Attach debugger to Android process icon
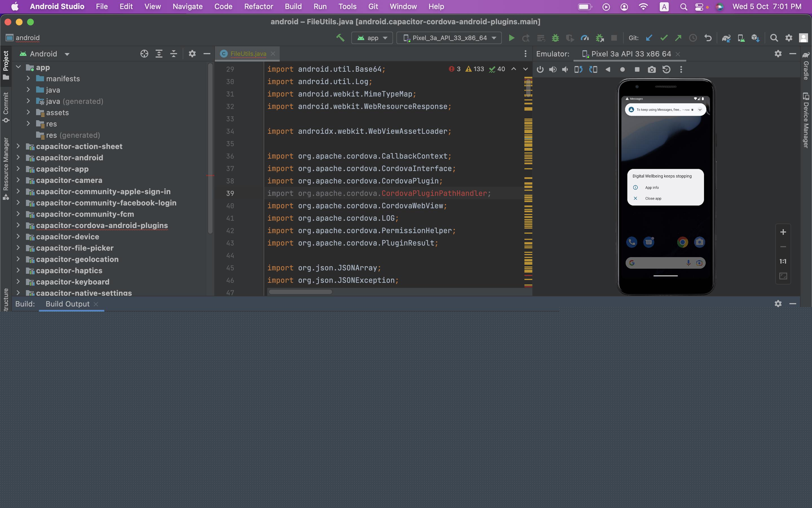The image size is (812, 508). [600, 38]
